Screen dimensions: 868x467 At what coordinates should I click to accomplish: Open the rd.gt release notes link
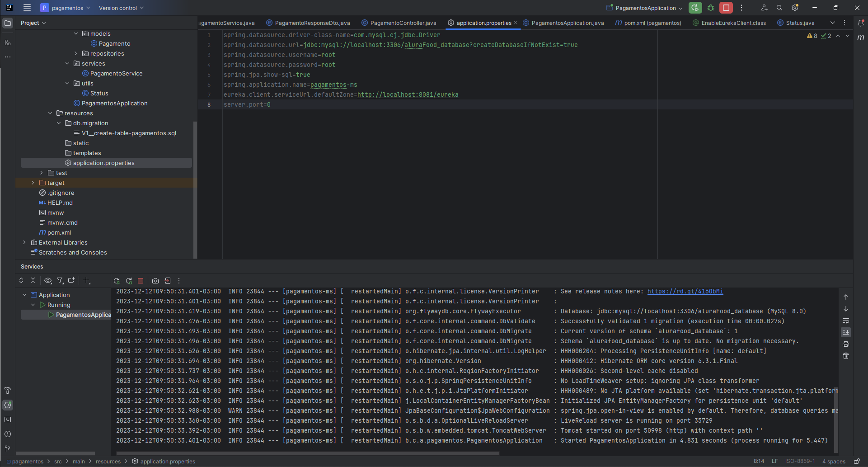pyautogui.click(x=685, y=291)
